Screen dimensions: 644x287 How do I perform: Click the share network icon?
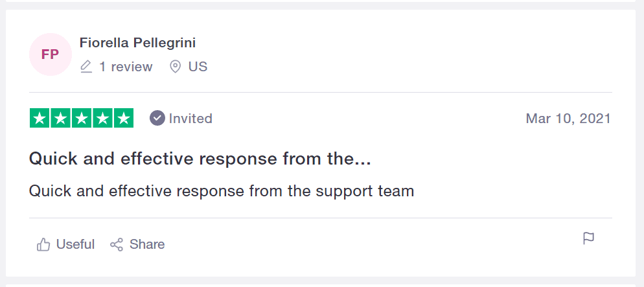pyautogui.click(x=117, y=245)
